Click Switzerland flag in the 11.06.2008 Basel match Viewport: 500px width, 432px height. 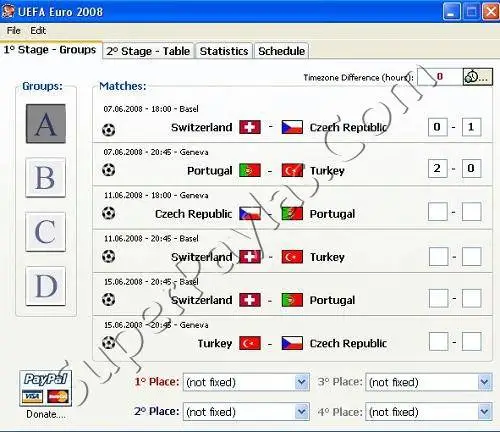click(250, 257)
